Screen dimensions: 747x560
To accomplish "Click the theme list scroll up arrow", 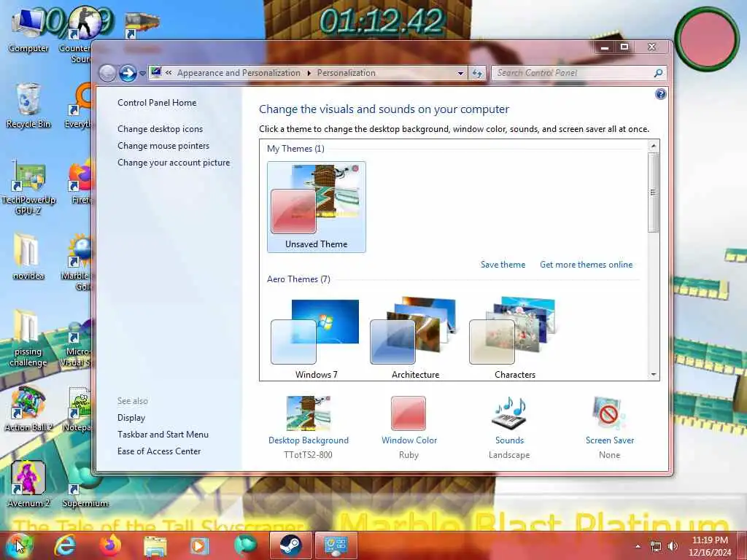I will click(653, 145).
